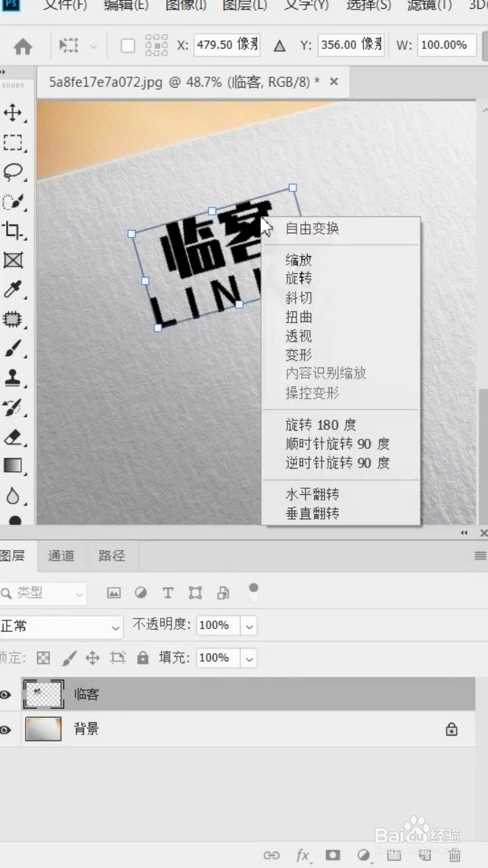Screen dimensions: 488x868
Task: Select the Lasso tool
Action: [x=13, y=172]
